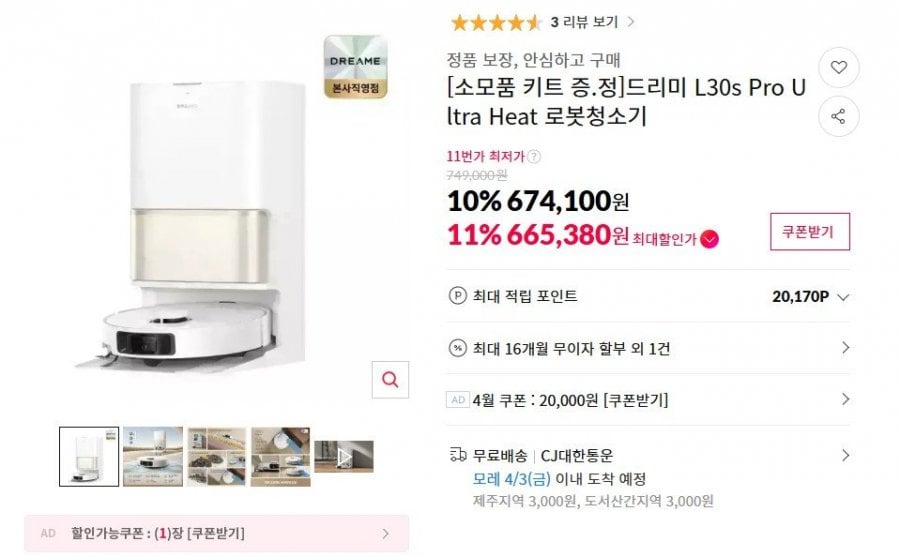Open the magnifier image zoom
Screen dimensions: 900x557
click(390, 380)
